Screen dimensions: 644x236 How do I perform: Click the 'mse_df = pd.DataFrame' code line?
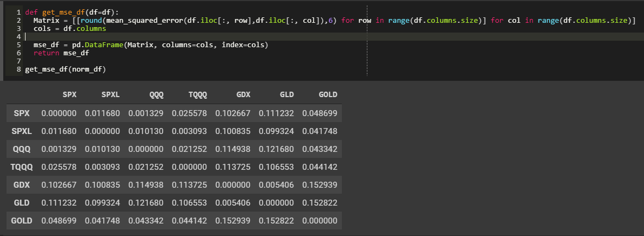tap(151, 45)
